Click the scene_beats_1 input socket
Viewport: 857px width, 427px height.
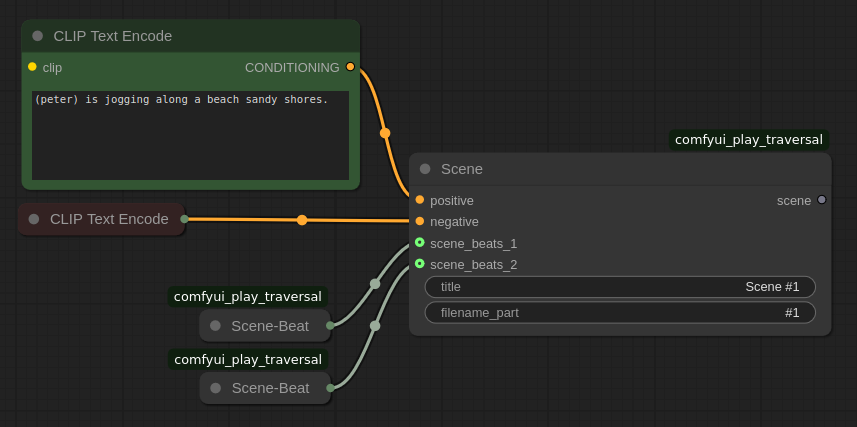click(x=420, y=243)
